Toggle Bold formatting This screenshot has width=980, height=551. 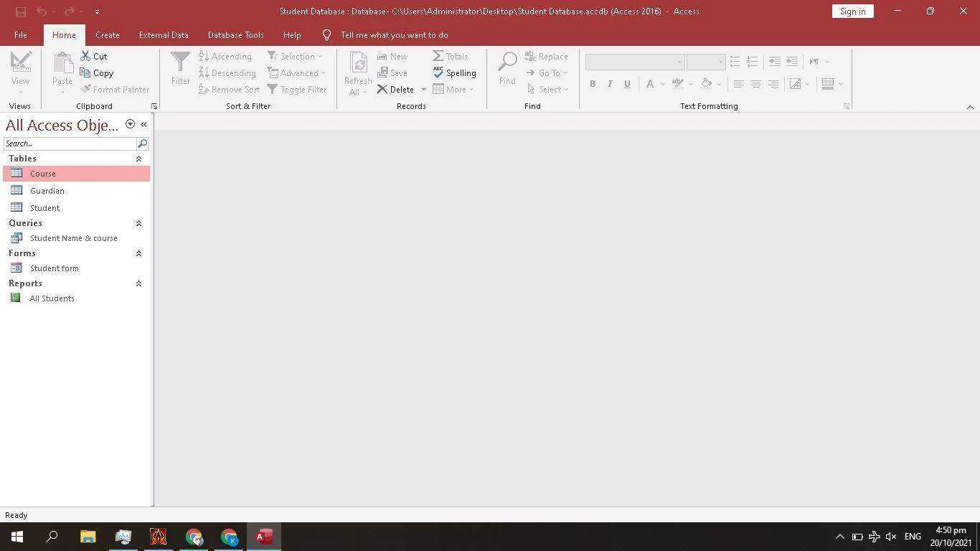pos(593,84)
